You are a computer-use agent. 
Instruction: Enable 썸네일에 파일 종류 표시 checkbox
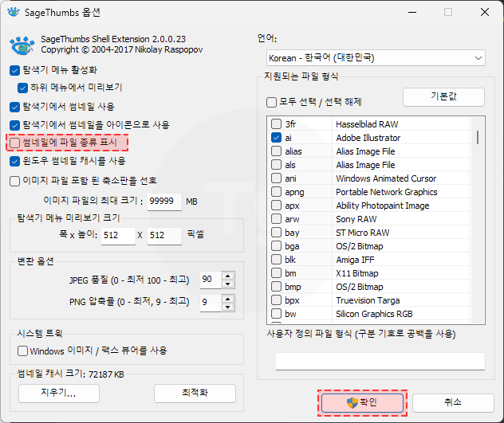(x=15, y=143)
